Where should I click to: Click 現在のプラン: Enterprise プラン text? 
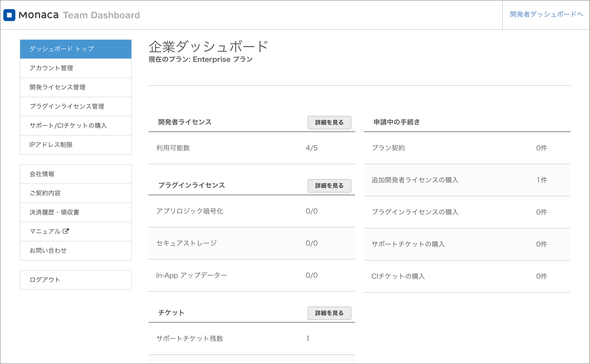(x=200, y=59)
